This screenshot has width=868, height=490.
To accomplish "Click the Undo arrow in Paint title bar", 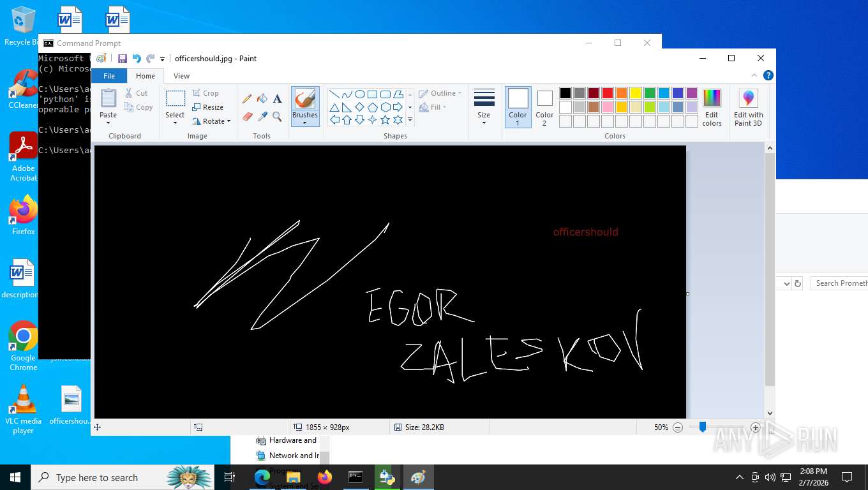I will point(137,59).
